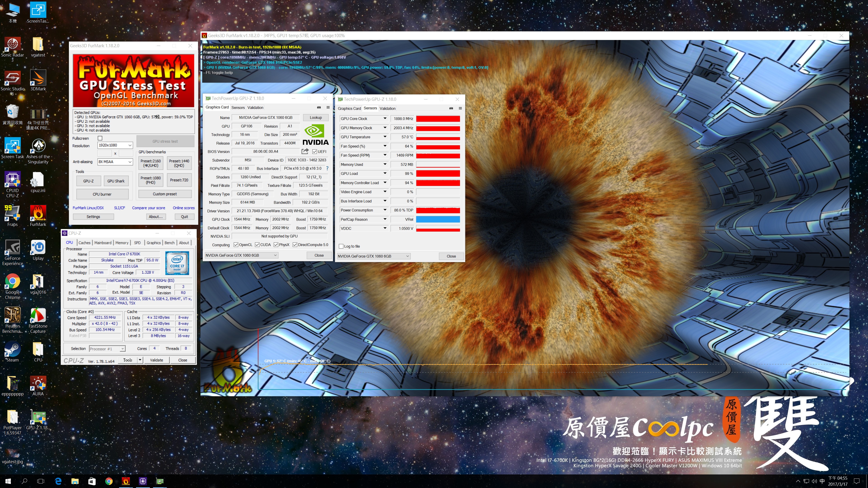Screen dimensions: 868x488
Task: Click the FurMark taskbar icon
Action: [126, 481]
